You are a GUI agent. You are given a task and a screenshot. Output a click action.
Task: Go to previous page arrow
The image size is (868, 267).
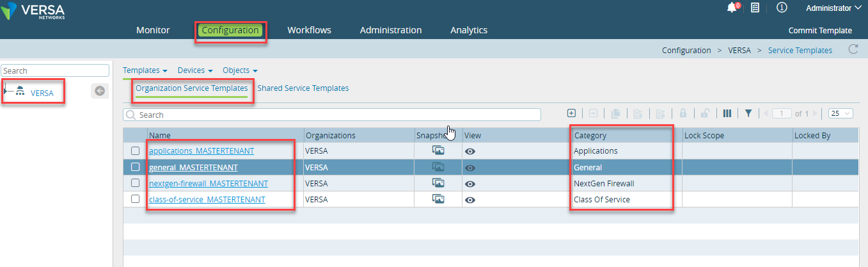point(766,113)
